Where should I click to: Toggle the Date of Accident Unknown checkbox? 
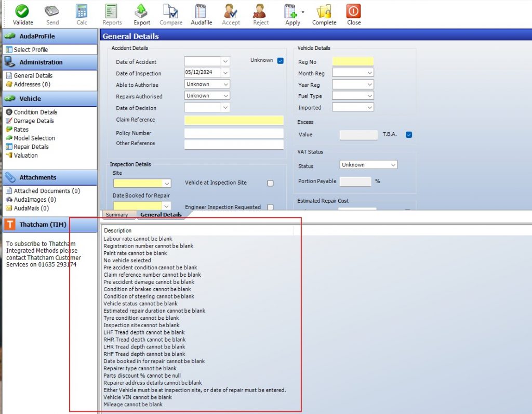pyautogui.click(x=280, y=61)
